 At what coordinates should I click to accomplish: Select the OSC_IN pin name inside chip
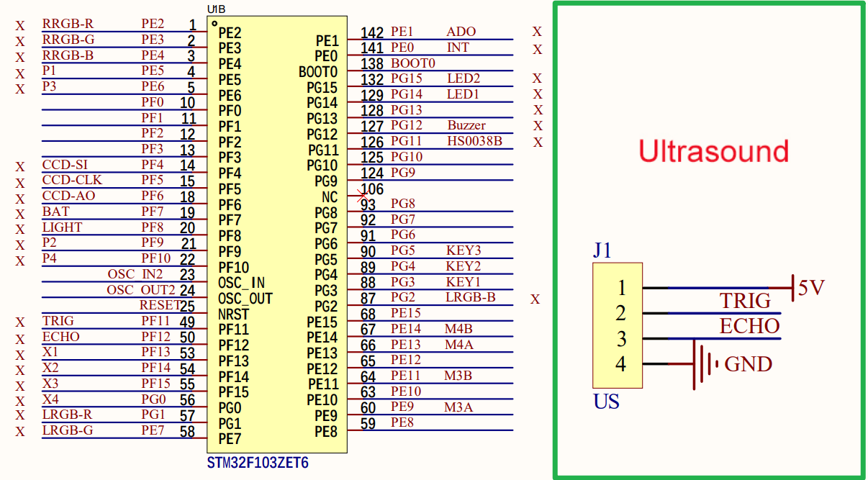point(241,283)
